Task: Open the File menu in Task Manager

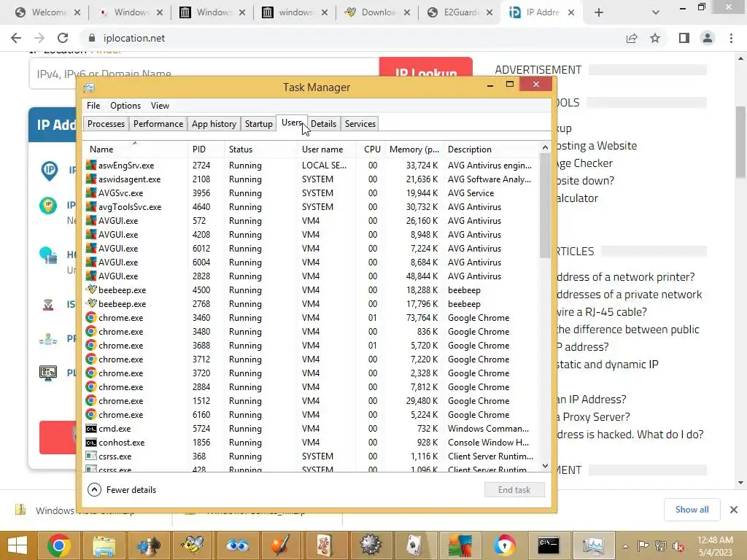Action: coord(93,106)
